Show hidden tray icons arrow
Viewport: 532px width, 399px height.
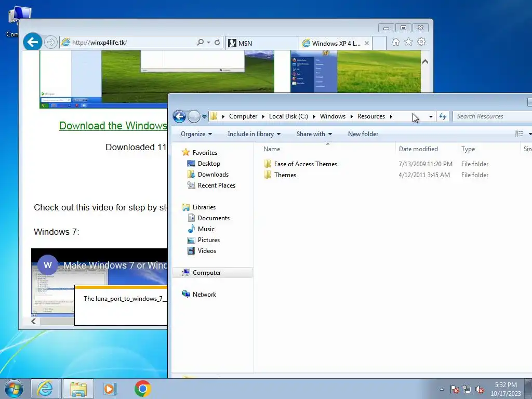pos(442,389)
